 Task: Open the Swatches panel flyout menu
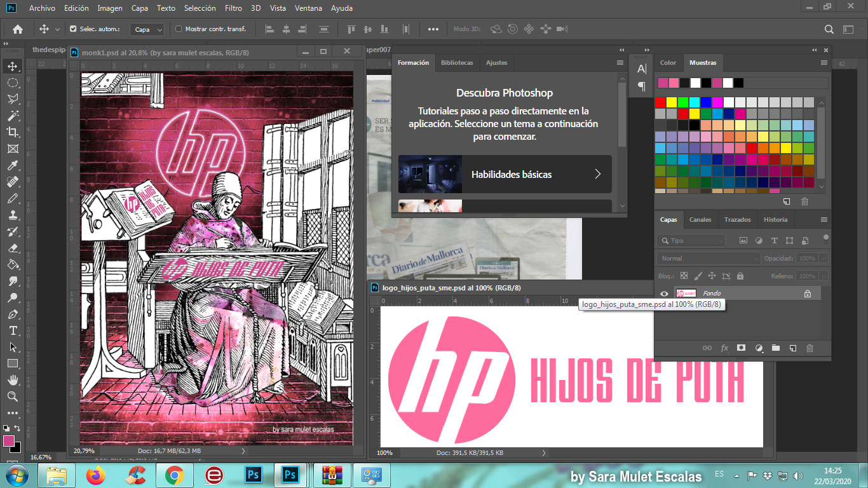coord(824,63)
